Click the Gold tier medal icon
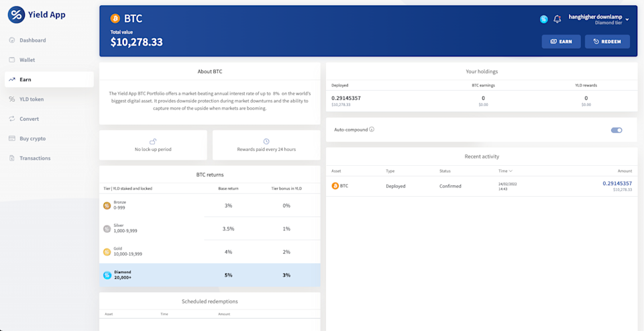 pos(107,252)
